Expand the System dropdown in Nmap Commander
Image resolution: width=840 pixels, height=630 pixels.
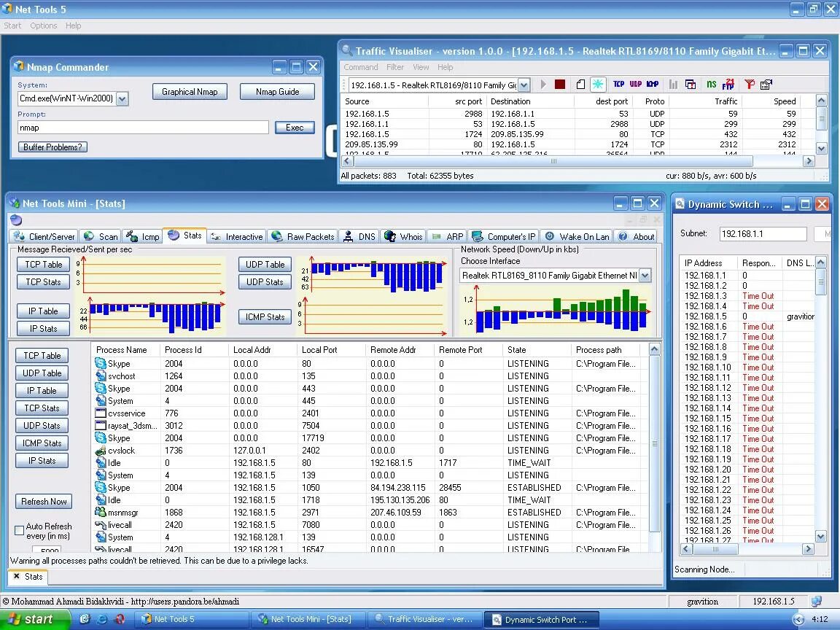122,98
